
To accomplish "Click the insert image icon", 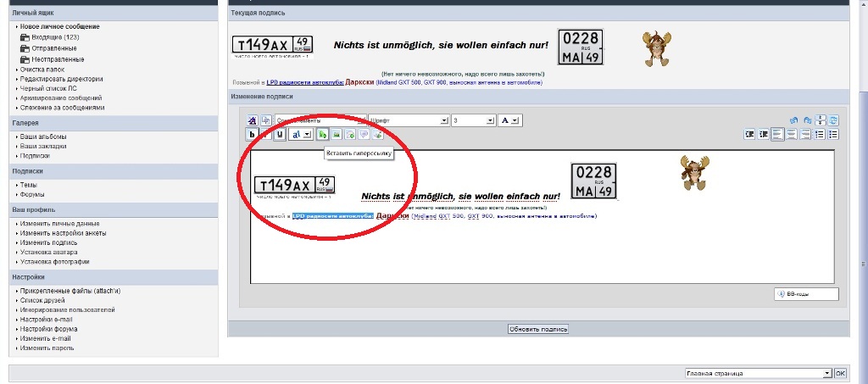I will coord(337,134).
